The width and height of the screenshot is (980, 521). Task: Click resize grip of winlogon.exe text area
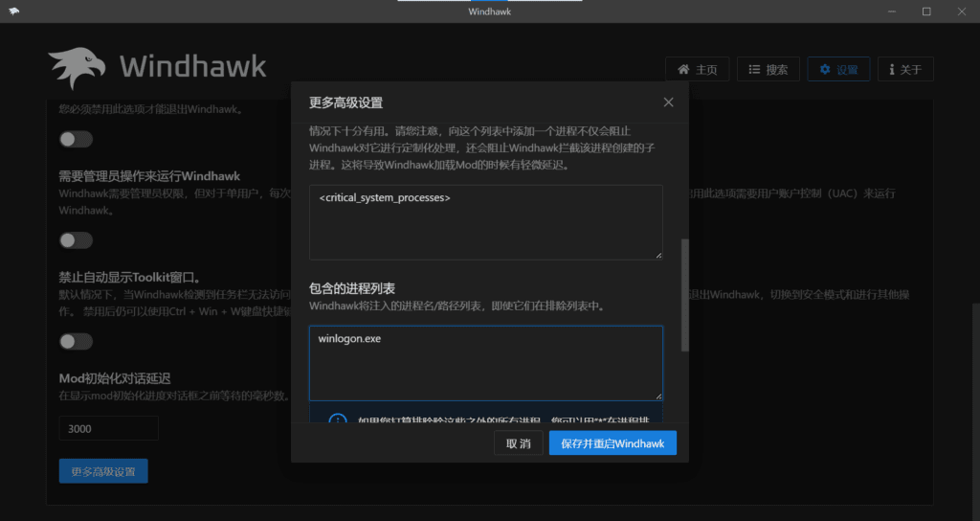coord(658,396)
